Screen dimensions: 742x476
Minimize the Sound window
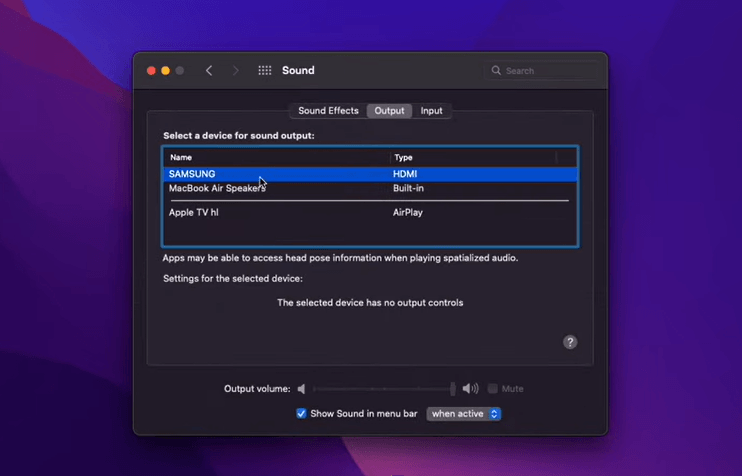166,71
